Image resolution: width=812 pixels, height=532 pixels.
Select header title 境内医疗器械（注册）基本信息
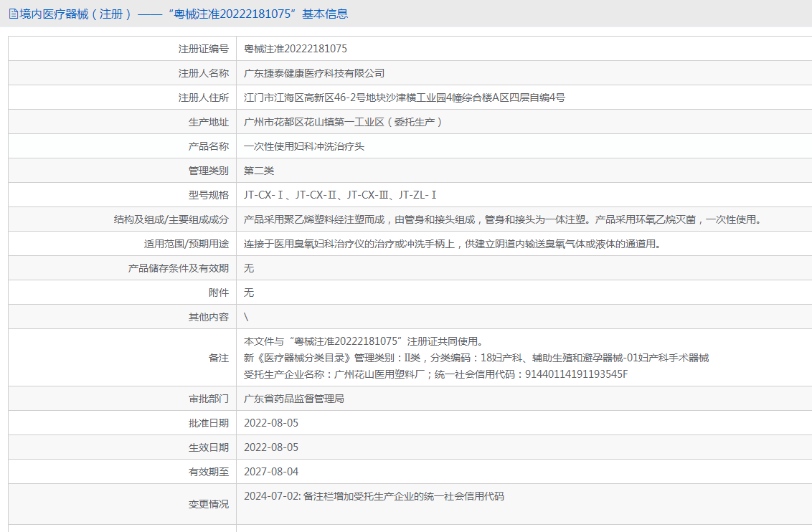click(184, 14)
